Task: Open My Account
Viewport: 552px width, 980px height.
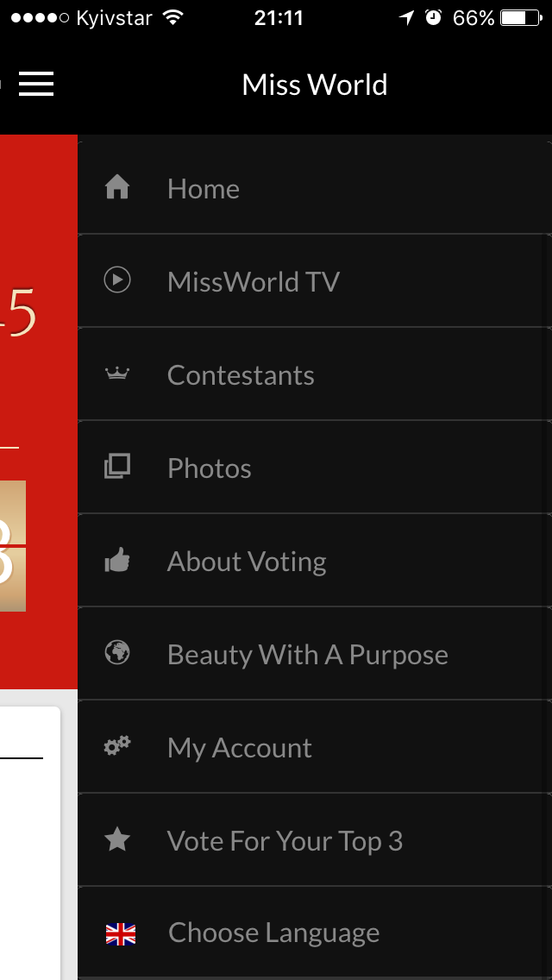Action: [315, 746]
